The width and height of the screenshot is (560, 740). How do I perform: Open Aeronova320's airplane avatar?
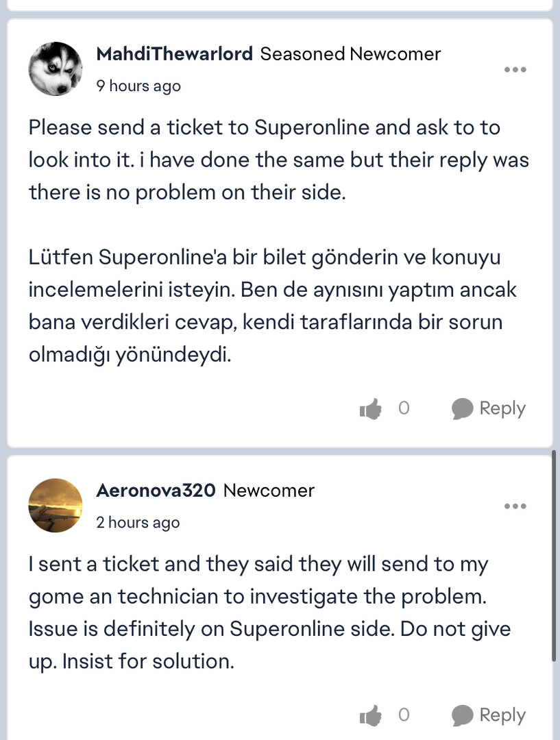(56, 506)
